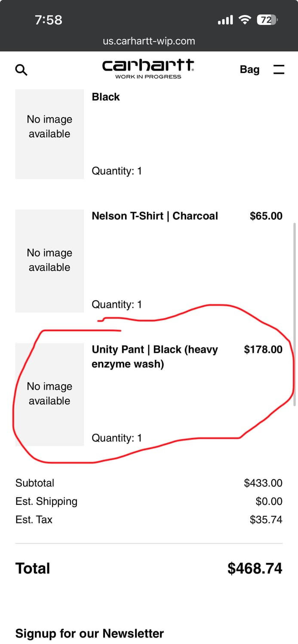Click the page scrollbar
The image size is (298, 644).
coord(294,313)
